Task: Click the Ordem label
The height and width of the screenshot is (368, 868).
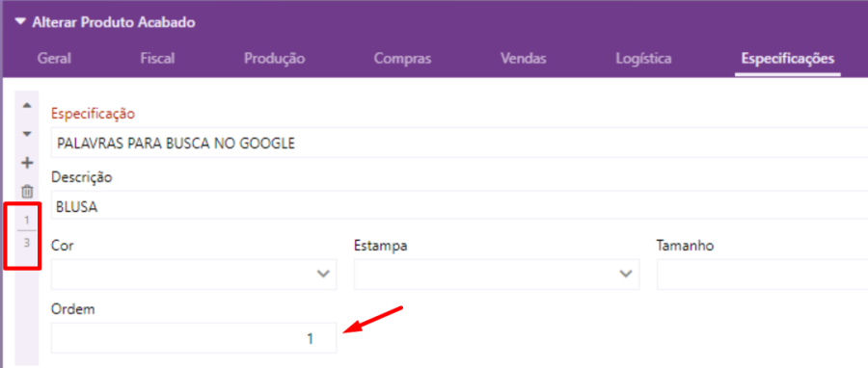Action: [x=73, y=309]
